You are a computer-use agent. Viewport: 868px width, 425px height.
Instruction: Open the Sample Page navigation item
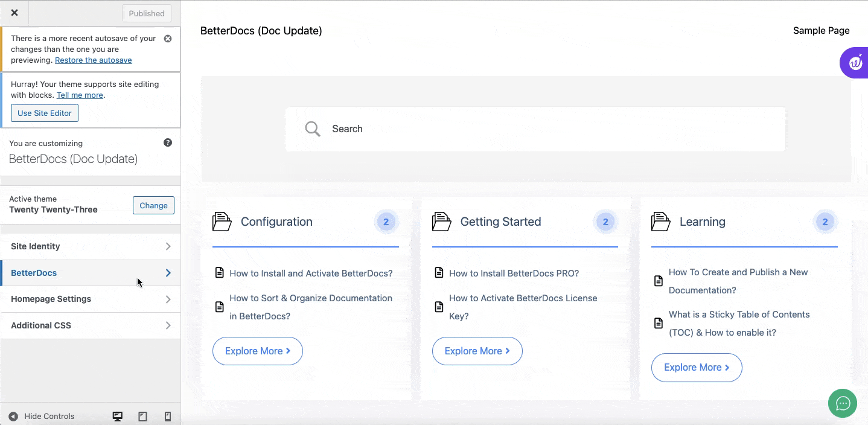(x=821, y=30)
